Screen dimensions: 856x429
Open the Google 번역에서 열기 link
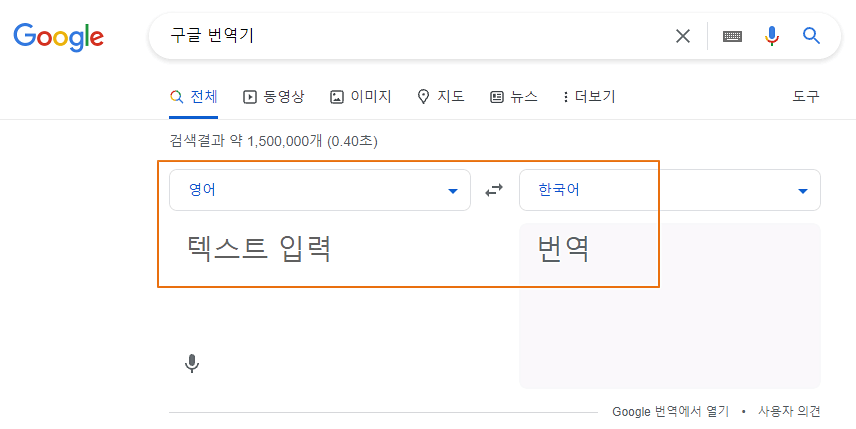(670, 412)
